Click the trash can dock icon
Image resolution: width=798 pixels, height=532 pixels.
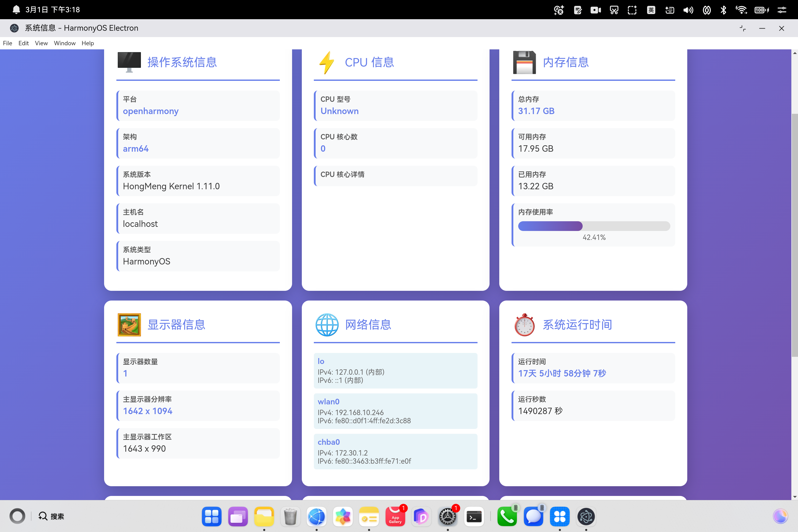point(290,516)
